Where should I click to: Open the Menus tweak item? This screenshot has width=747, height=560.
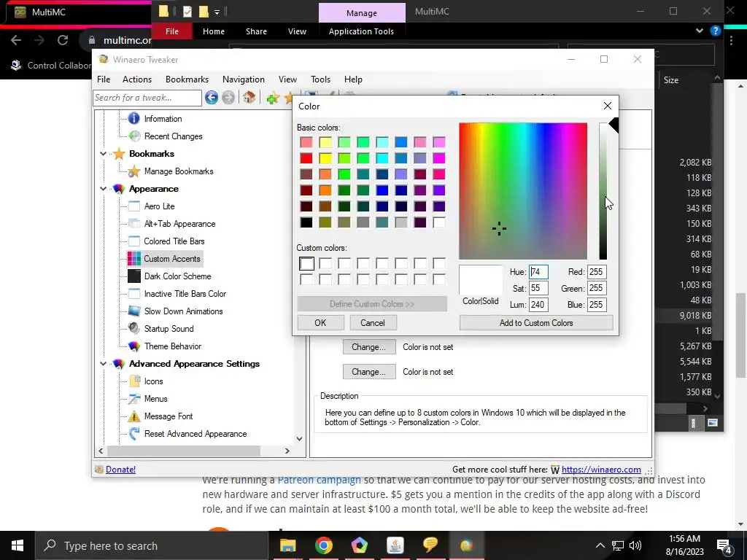(x=155, y=399)
